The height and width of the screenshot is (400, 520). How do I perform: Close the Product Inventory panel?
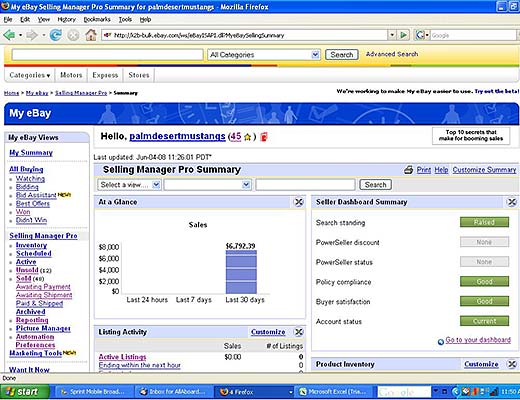click(512, 364)
